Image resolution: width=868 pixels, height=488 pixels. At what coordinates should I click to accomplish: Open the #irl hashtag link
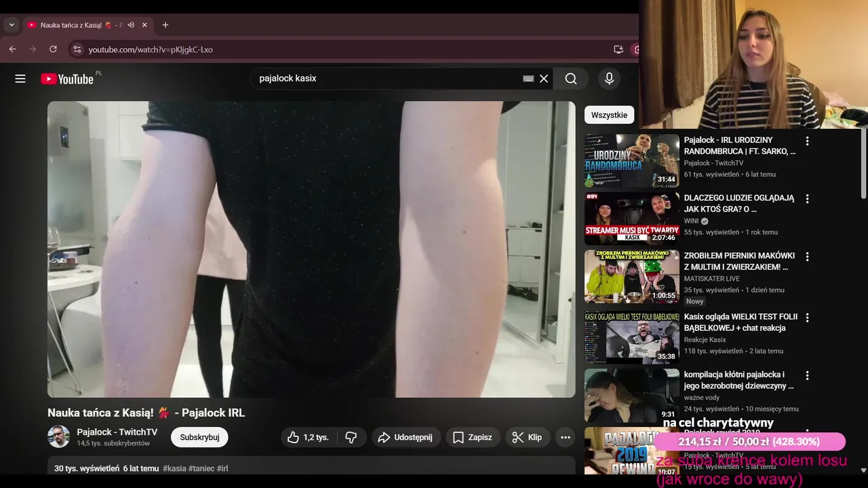coord(222,468)
